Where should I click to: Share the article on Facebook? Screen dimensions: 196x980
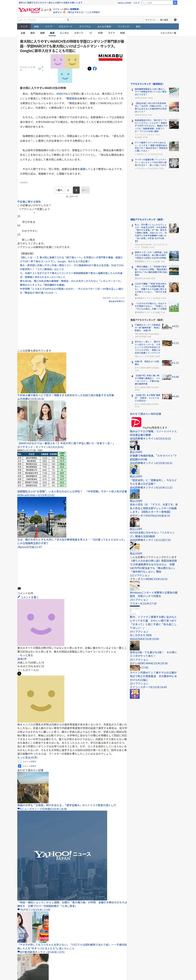click(x=95, y=68)
